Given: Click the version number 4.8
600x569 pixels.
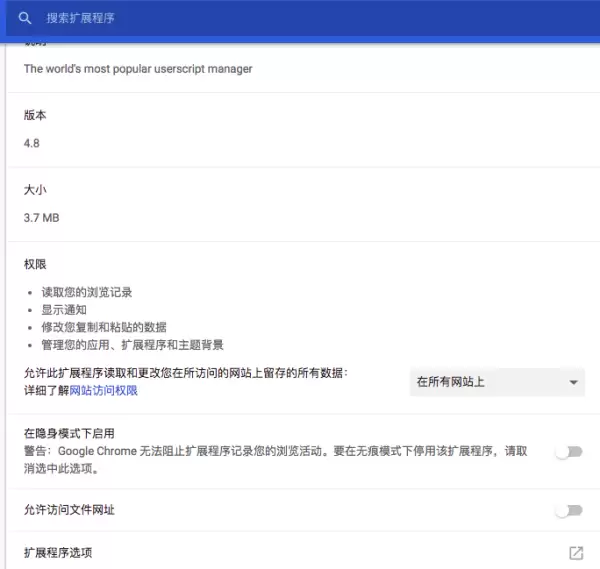Looking at the screenshot, I should tap(31, 143).
